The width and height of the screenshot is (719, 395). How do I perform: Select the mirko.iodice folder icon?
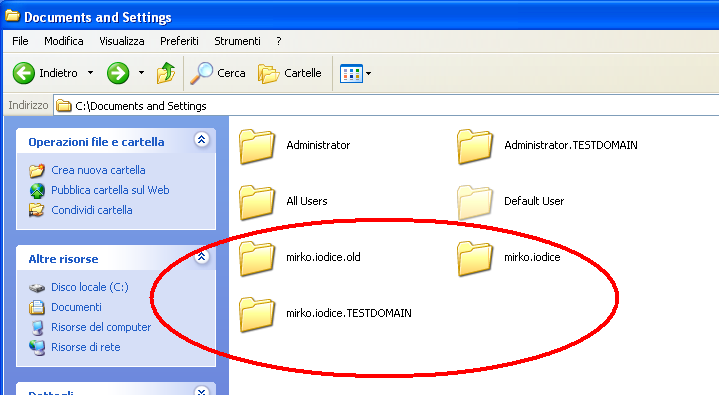click(x=475, y=258)
